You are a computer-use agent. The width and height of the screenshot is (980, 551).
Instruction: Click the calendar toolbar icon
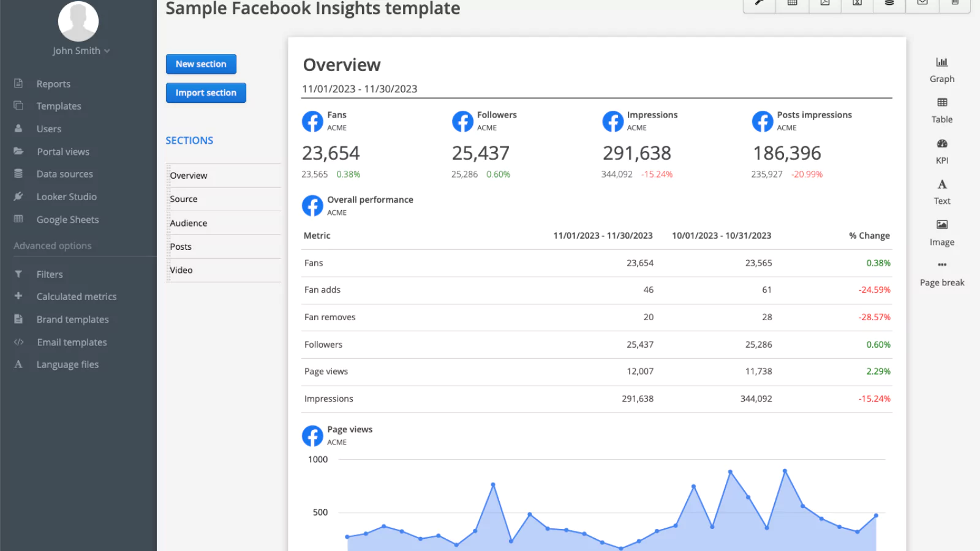tap(792, 3)
